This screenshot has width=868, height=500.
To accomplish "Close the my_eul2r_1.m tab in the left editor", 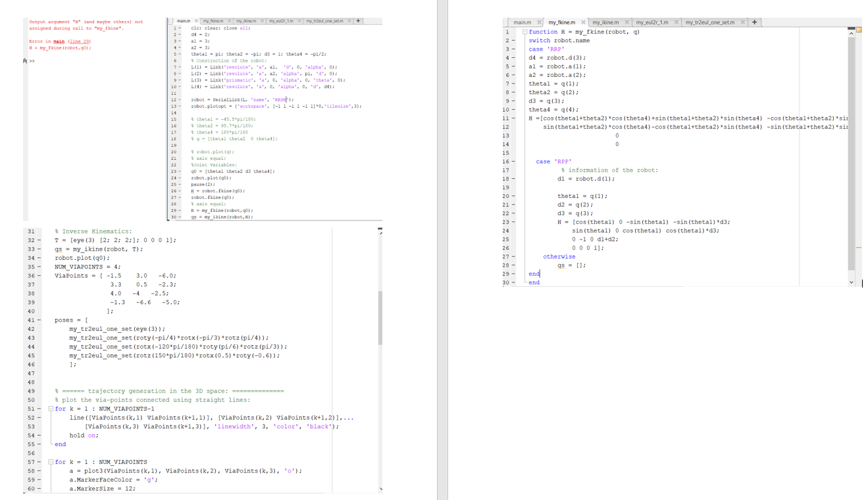I will point(299,20).
